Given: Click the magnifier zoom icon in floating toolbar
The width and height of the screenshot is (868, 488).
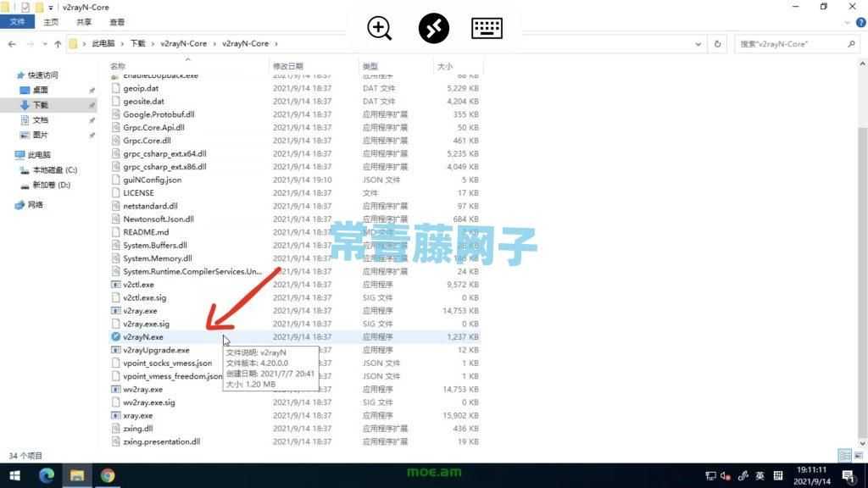Looking at the screenshot, I should click(x=379, y=28).
